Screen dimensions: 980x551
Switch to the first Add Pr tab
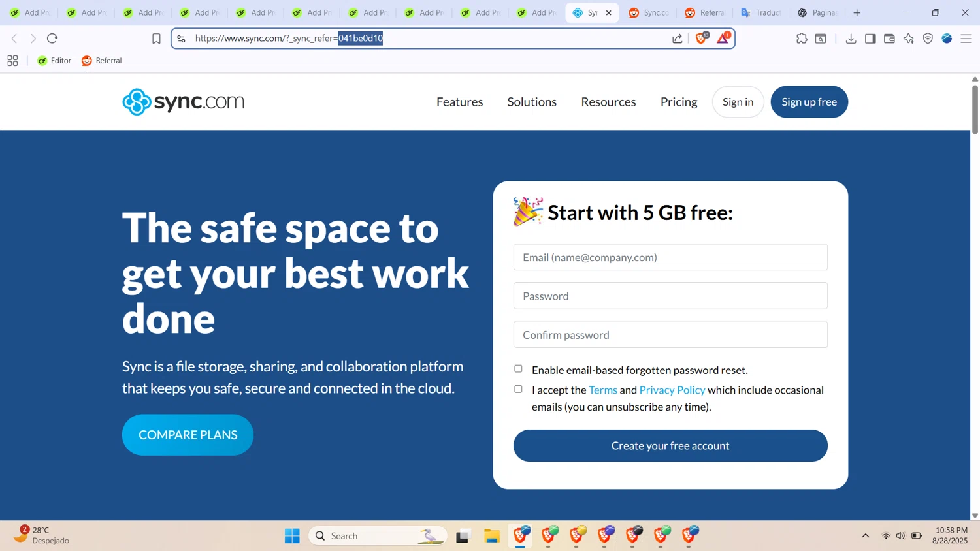30,12
